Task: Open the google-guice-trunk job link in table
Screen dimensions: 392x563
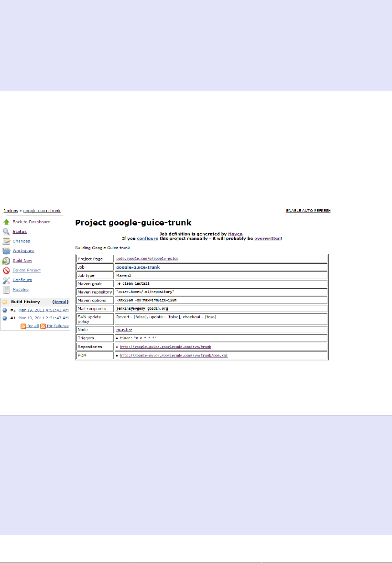Action: pos(138,267)
